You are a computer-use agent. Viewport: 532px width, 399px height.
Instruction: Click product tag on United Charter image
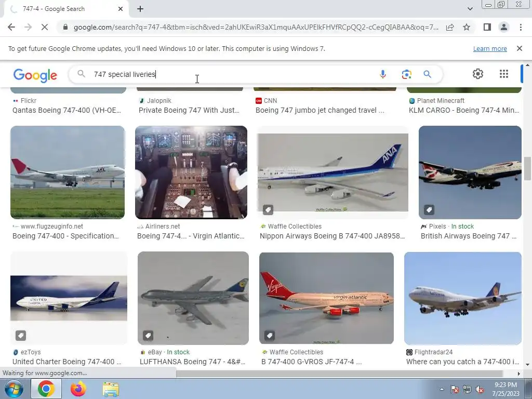pos(21,336)
